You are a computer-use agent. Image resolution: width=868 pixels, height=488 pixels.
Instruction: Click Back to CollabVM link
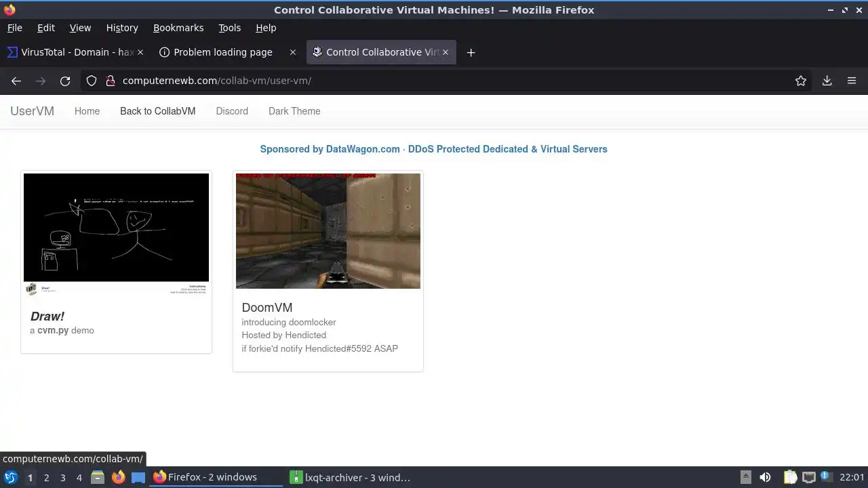pyautogui.click(x=157, y=111)
